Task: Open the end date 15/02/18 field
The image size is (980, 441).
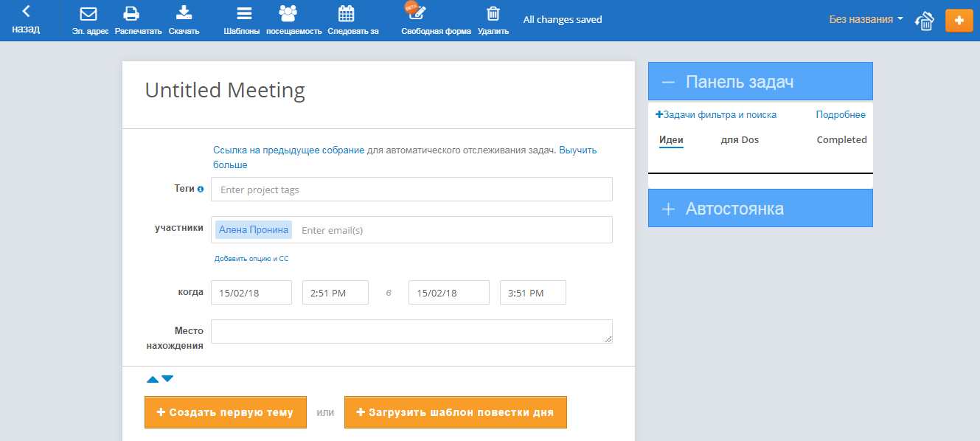Action: coord(449,293)
